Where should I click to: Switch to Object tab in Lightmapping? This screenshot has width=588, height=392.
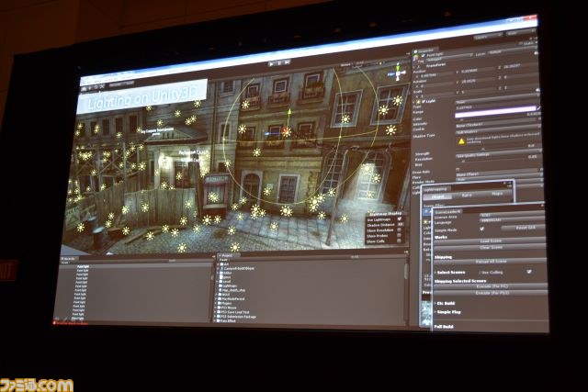437,196
